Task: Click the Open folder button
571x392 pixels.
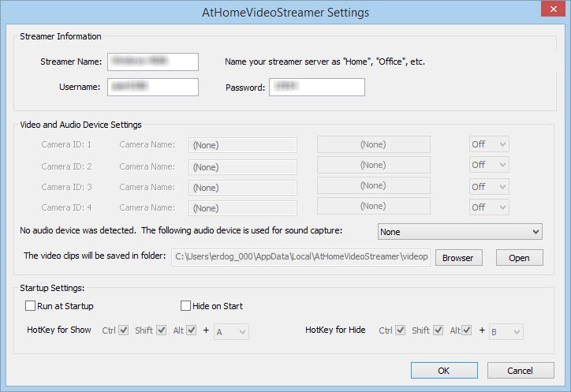Action: click(x=519, y=258)
